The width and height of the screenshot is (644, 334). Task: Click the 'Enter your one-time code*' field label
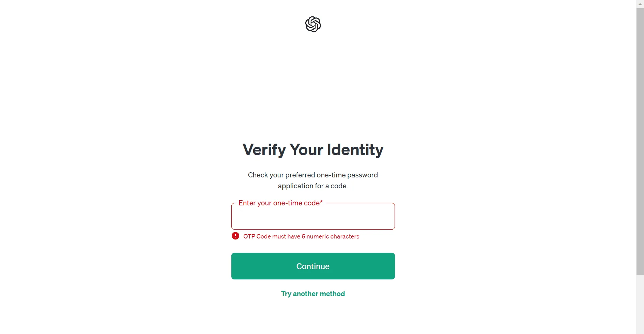pyautogui.click(x=280, y=203)
